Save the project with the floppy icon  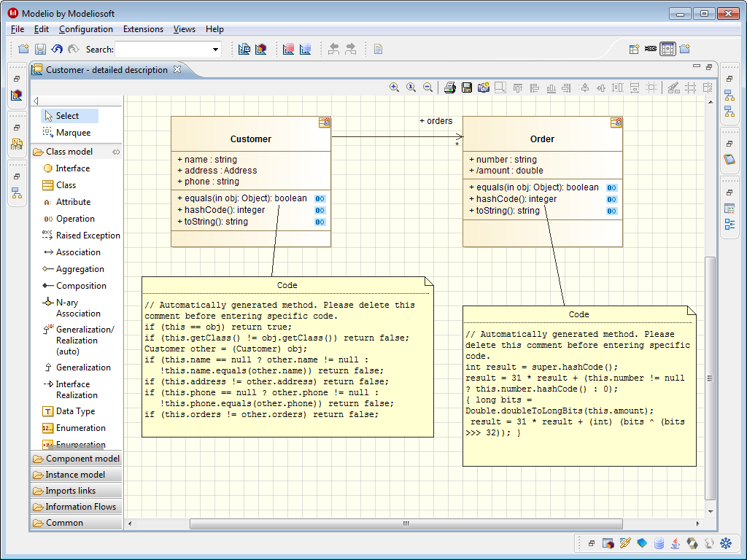tap(41, 49)
